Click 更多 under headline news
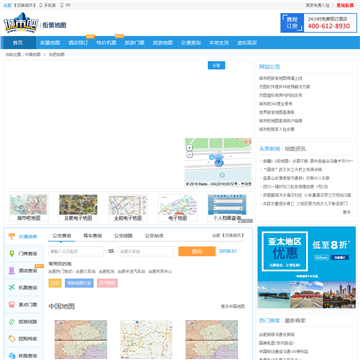 [x=347, y=212]
